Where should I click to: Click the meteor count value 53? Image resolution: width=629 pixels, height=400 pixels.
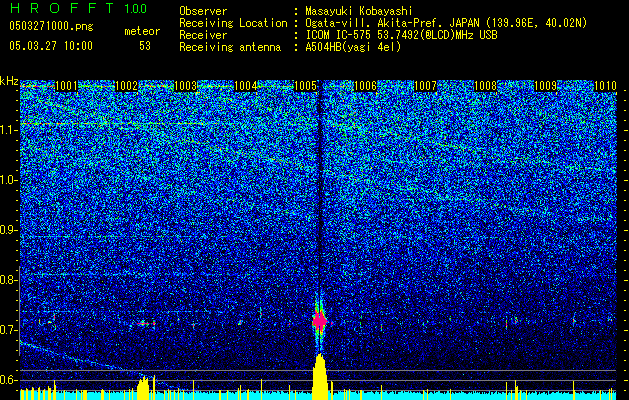[145, 46]
